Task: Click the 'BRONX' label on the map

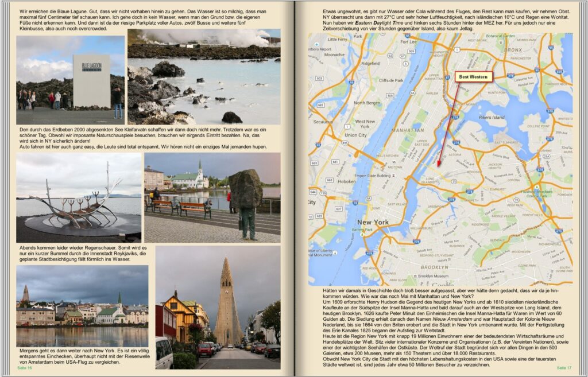Action: tap(513, 49)
